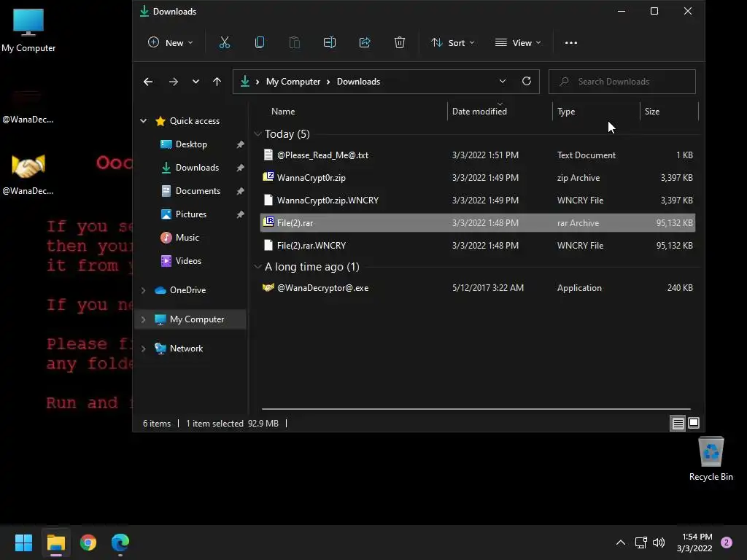The width and height of the screenshot is (747, 560).
Task: Switch to large thumbnails view icon in status bar
Action: 694,423
